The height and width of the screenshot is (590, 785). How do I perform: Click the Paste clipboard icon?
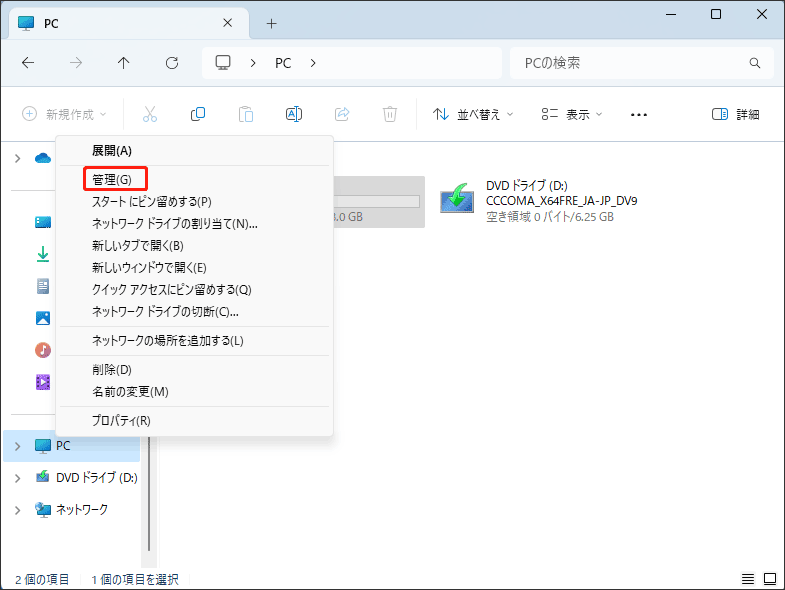(246, 114)
